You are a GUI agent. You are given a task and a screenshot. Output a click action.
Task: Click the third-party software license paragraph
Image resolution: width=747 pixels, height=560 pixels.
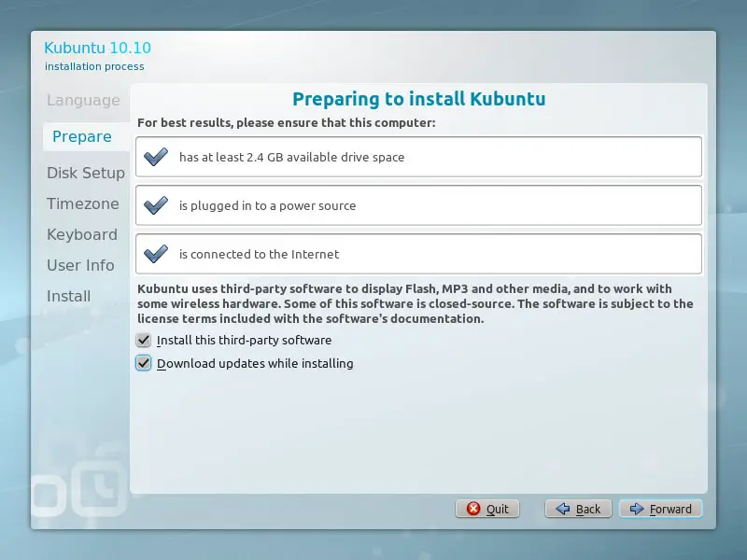click(415, 304)
